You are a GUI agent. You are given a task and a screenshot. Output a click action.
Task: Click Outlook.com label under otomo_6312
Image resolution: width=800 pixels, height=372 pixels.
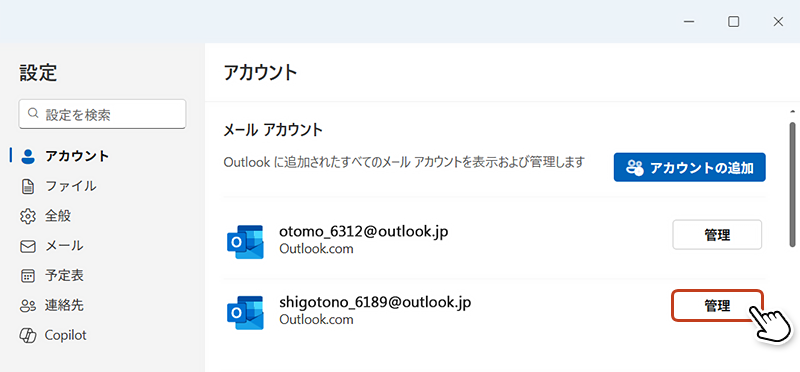tap(316, 249)
